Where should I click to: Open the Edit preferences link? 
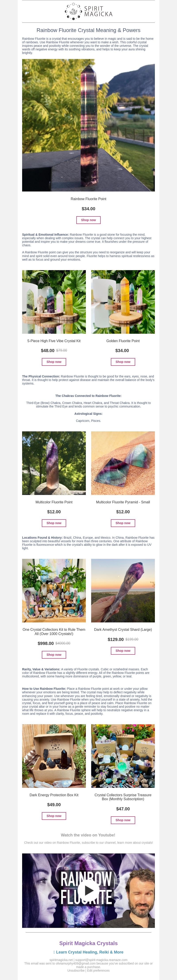pos(98,971)
